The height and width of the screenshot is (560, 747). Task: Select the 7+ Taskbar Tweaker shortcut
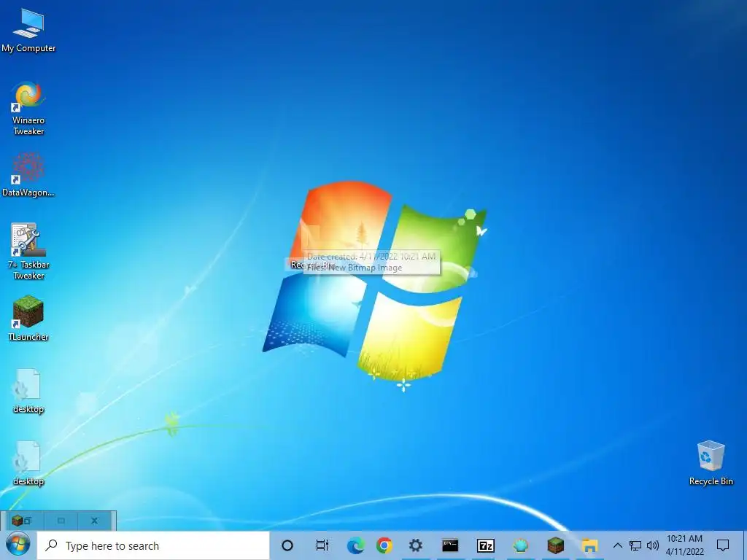(x=28, y=252)
